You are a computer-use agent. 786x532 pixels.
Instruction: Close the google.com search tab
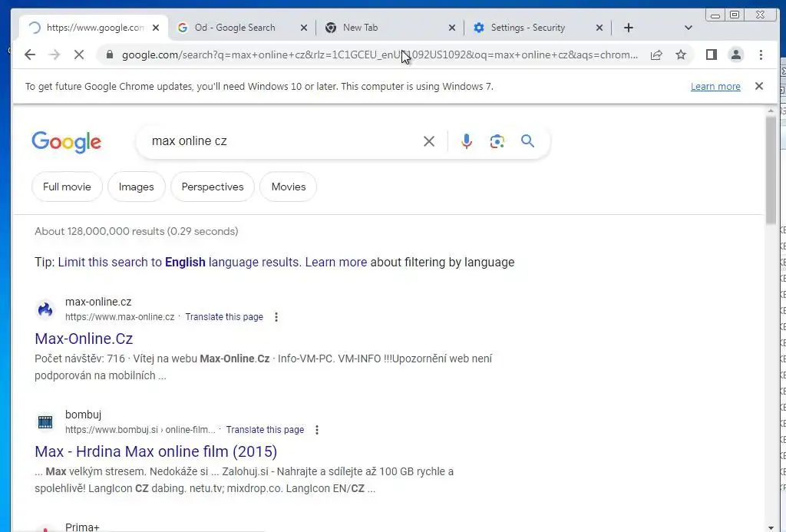click(x=155, y=28)
